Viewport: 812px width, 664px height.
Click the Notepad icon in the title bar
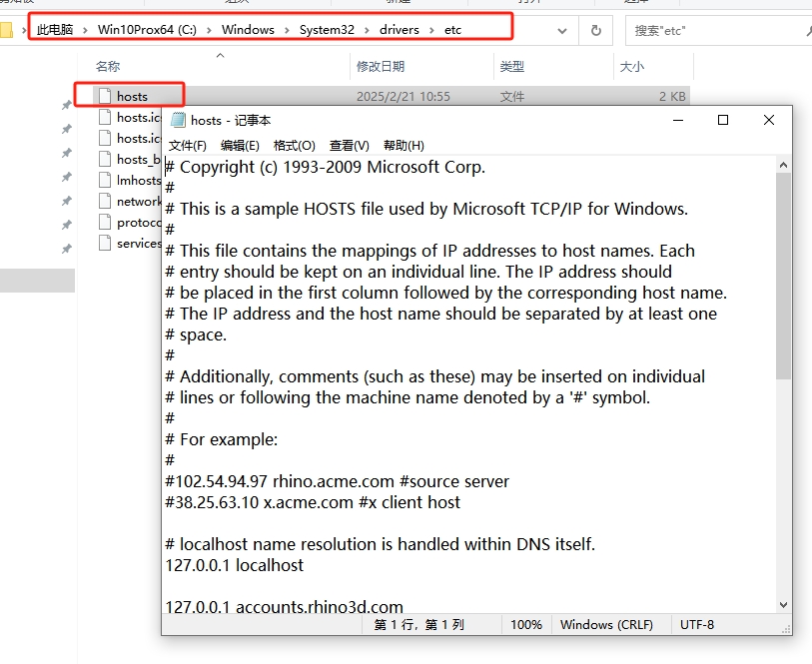[179, 120]
